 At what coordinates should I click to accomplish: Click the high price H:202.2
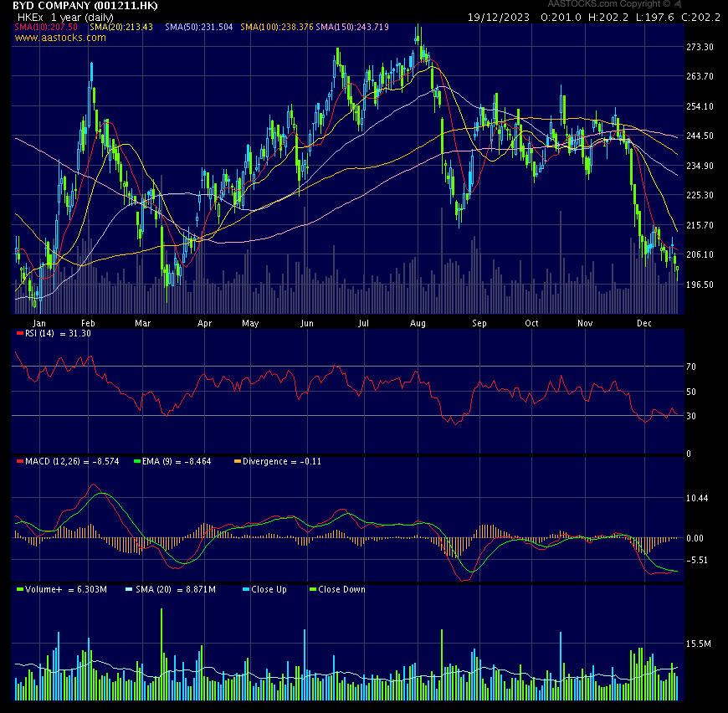(608, 18)
